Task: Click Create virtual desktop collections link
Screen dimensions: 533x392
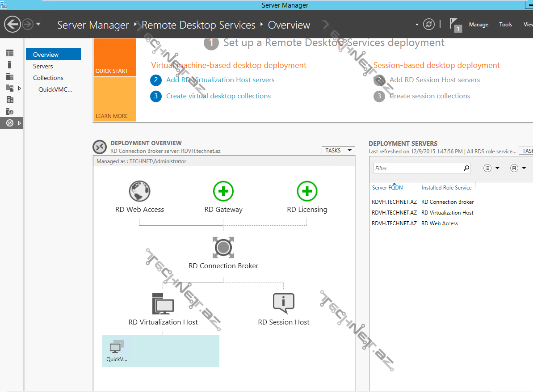Action: tap(218, 96)
